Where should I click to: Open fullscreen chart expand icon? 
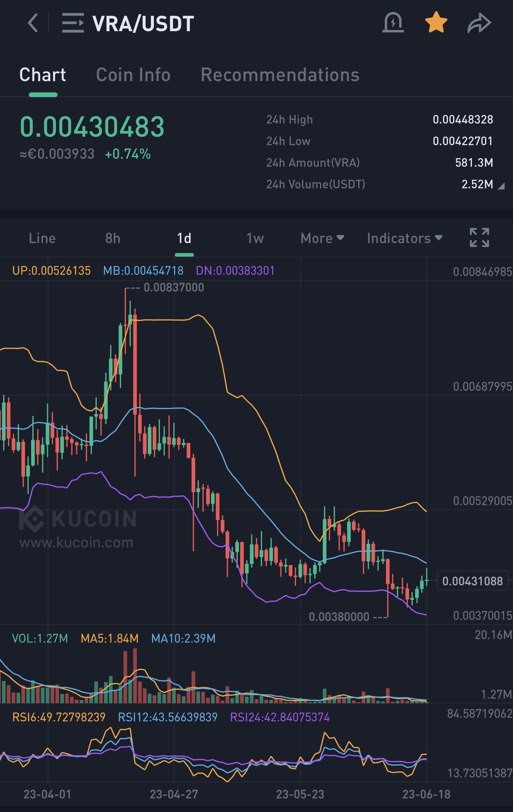point(479,238)
